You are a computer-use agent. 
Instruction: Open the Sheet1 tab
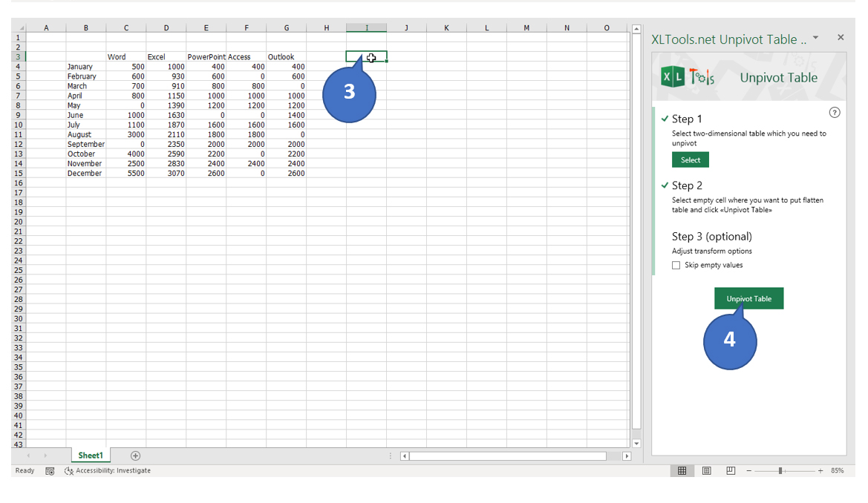pyautogui.click(x=91, y=456)
